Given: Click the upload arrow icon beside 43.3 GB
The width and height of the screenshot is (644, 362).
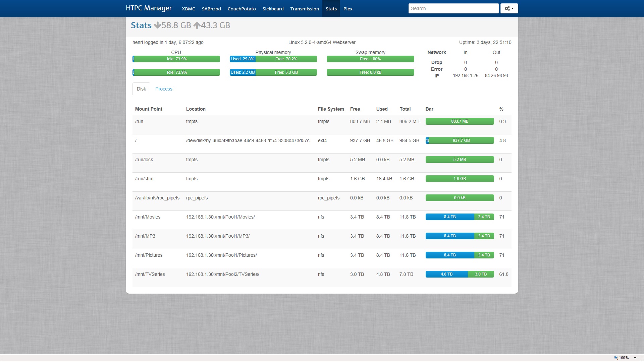Looking at the screenshot, I should pos(197,25).
